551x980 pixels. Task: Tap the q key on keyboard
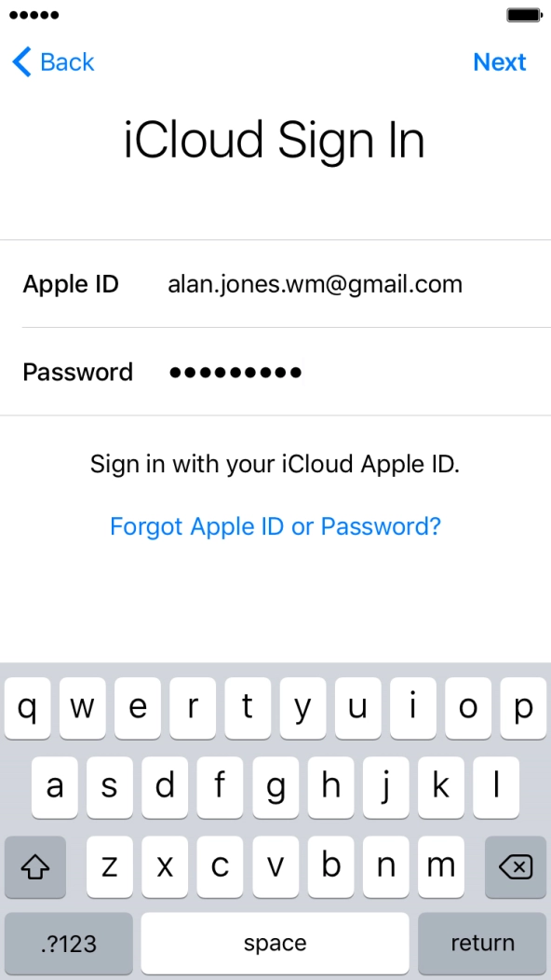tap(28, 708)
